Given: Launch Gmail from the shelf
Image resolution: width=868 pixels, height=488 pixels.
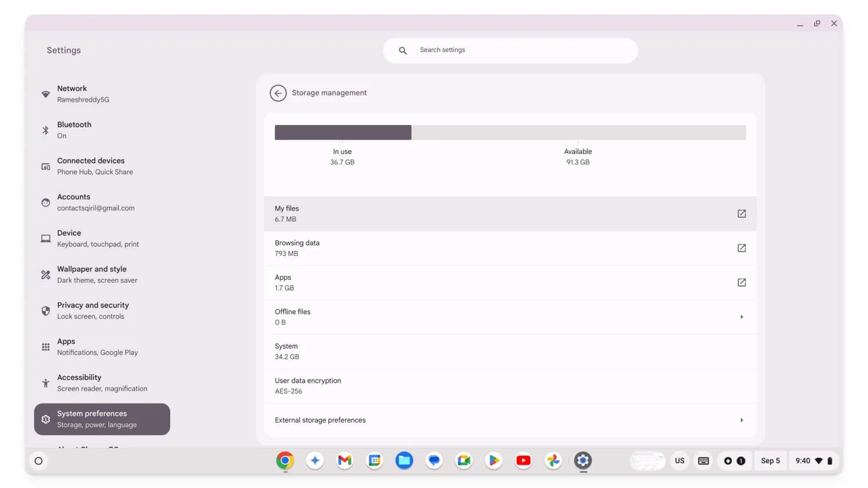Looking at the screenshot, I should coord(345,461).
